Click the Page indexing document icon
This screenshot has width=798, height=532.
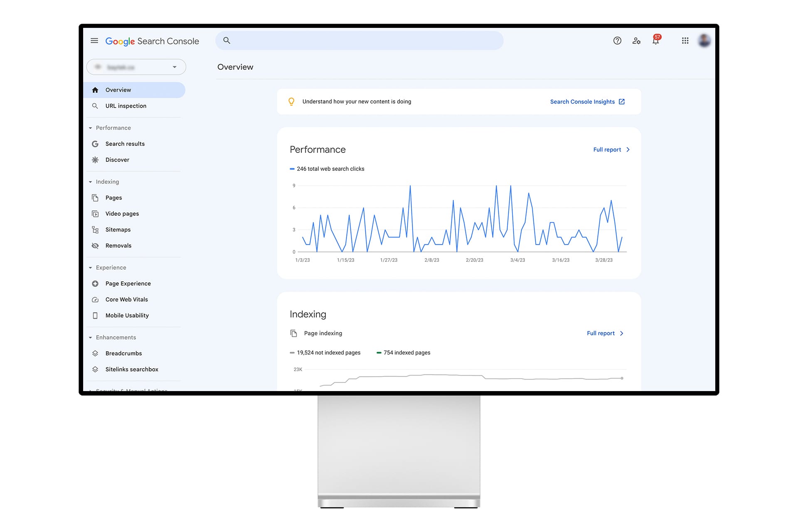tap(293, 333)
